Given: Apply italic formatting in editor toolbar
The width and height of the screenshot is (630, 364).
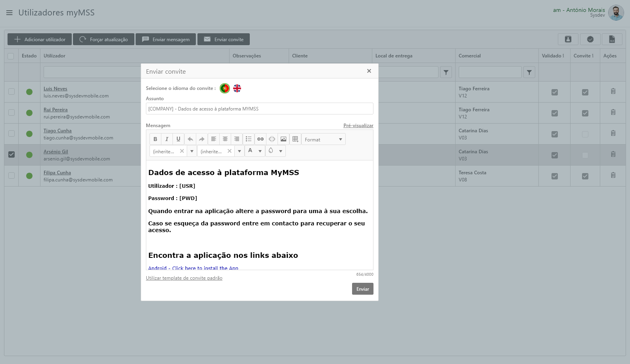Looking at the screenshot, I should point(167,139).
